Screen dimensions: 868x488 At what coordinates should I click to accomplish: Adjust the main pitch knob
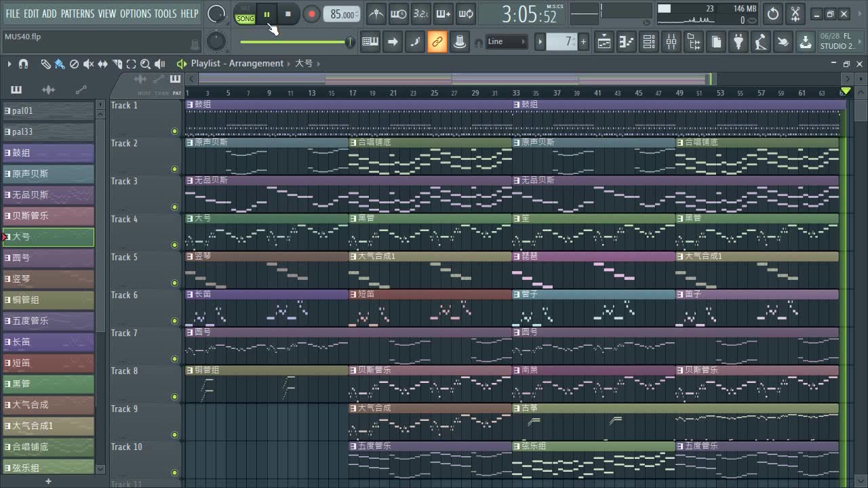pos(216,42)
